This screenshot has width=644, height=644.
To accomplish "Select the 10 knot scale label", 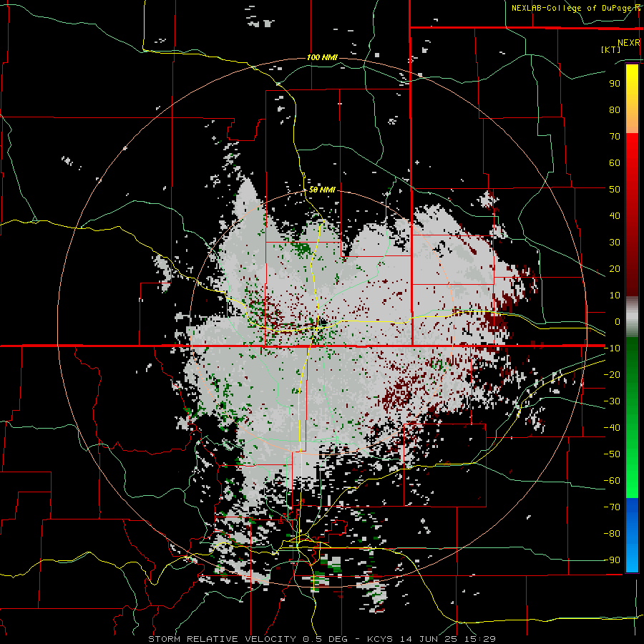I will pos(615,296).
